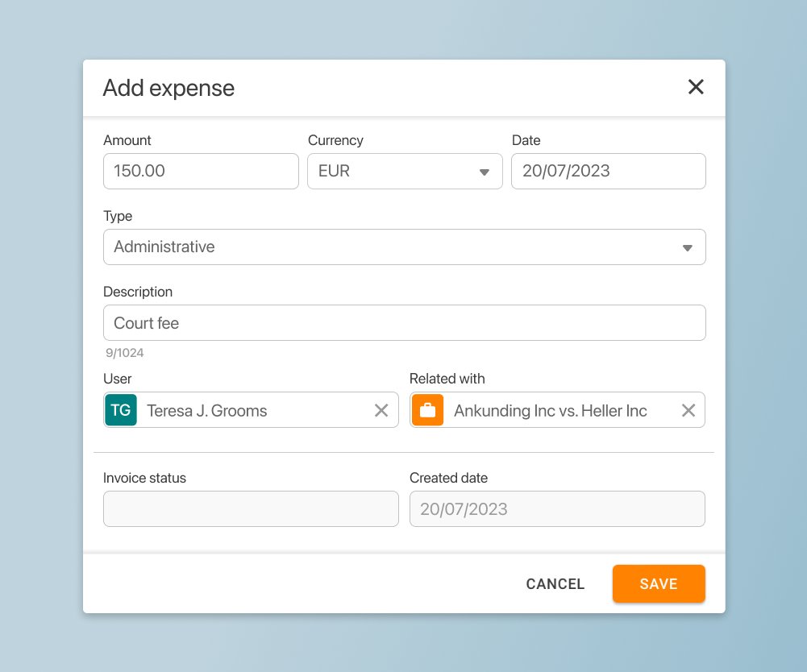
Task: Click the TG avatar of Teresa J. Grooms
Action: (x=121, y=410)
